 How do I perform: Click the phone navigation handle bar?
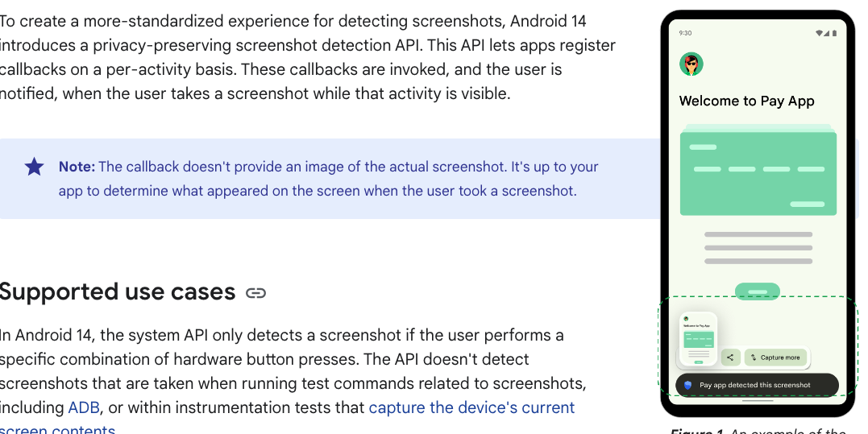(758, 401)
